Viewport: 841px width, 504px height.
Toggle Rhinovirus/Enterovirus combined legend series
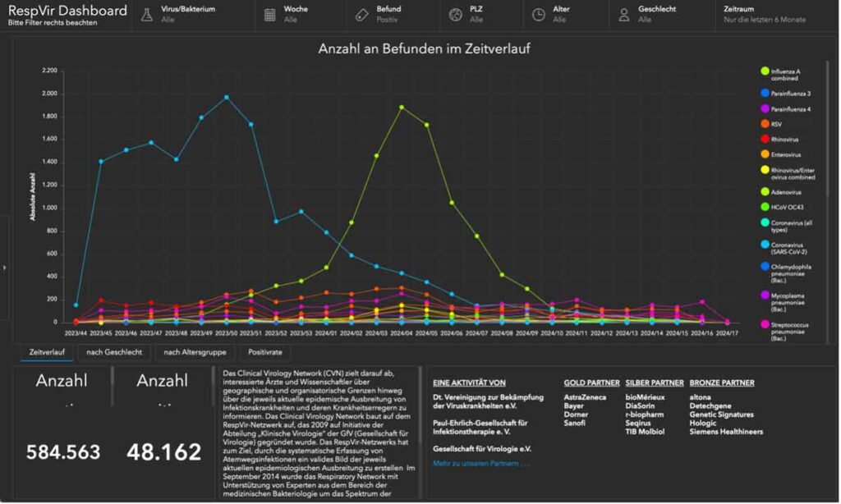click(x=788, y=173)
